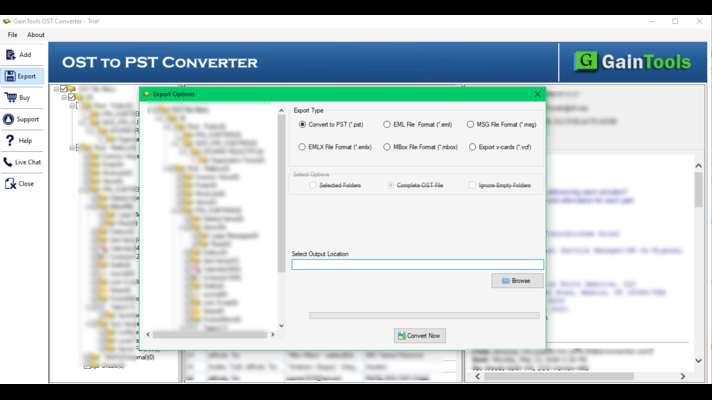Start Live Chat from the sidebar
This screenshot has width=712, height=400.
pyautogui.click(x=22, y=162)
